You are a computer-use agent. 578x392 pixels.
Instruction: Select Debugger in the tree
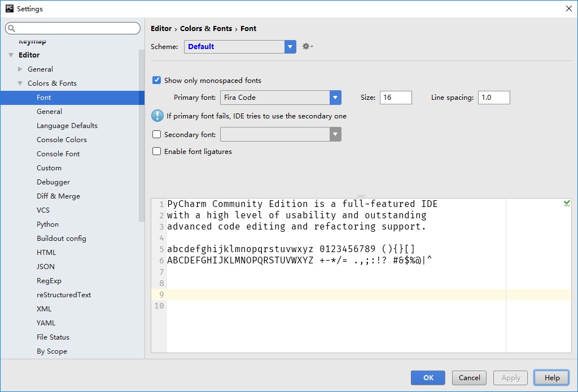(x=53, y=182)
